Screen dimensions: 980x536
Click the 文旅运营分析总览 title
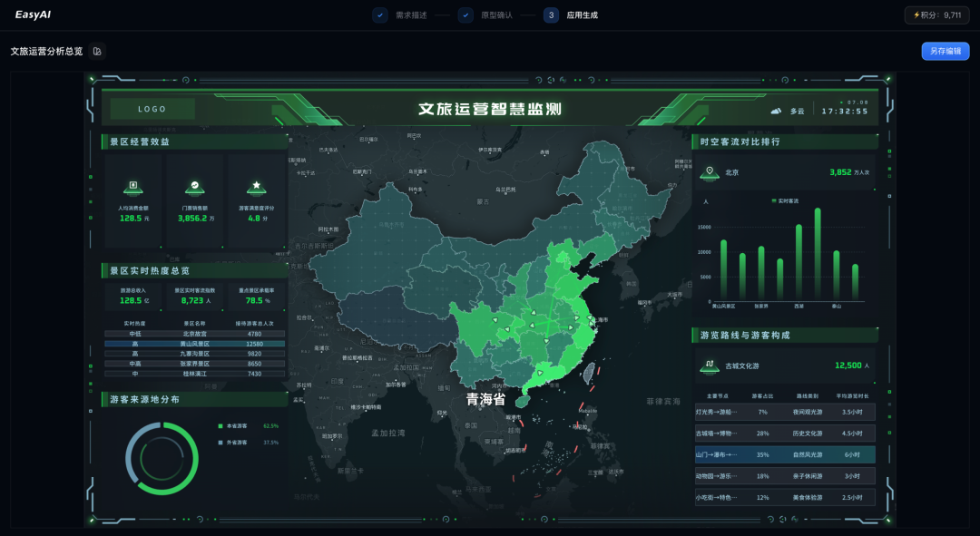tap(46, 51)
